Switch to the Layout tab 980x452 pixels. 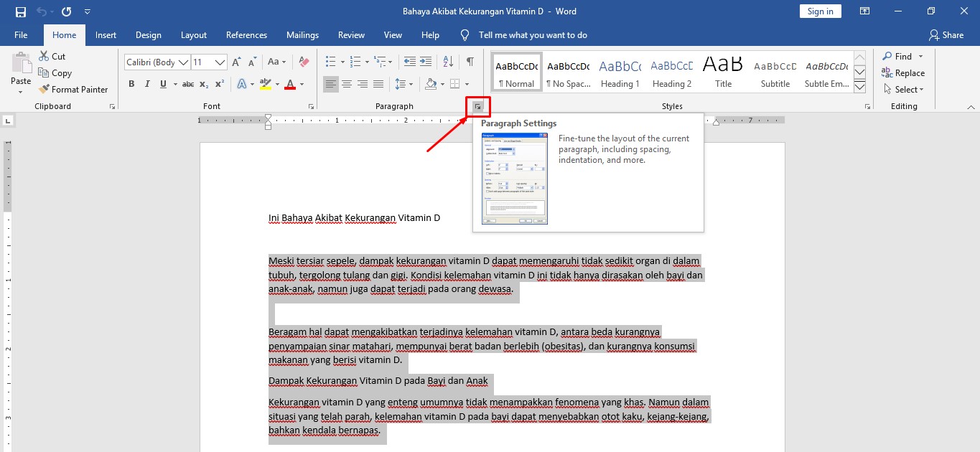(193, 35)
